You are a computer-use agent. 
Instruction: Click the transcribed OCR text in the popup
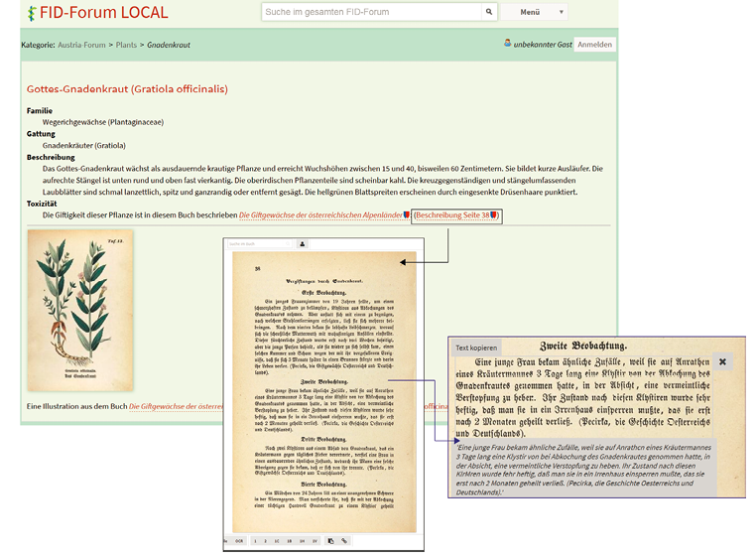[x=583, y=470]
